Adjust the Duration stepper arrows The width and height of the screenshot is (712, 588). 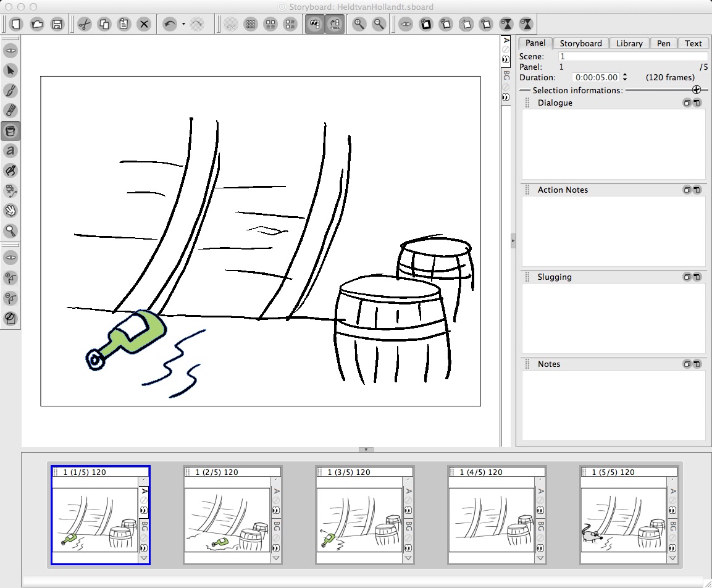[625, 77]
